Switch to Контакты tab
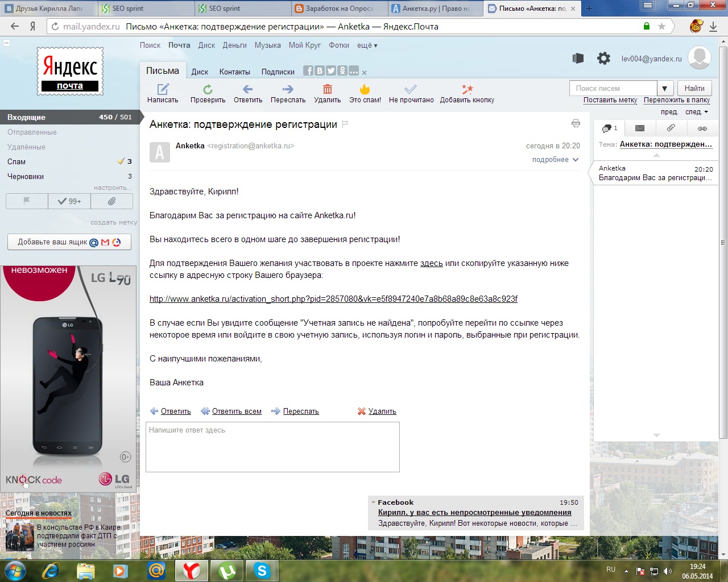Viewport: 728px width, 582px height. (235, 72)
